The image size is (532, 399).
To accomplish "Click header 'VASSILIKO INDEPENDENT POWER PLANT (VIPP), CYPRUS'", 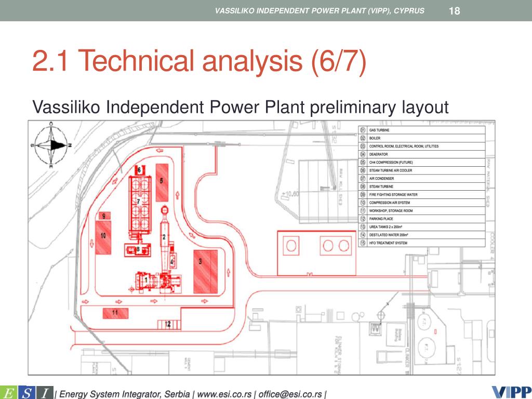I will coord(320,10).
